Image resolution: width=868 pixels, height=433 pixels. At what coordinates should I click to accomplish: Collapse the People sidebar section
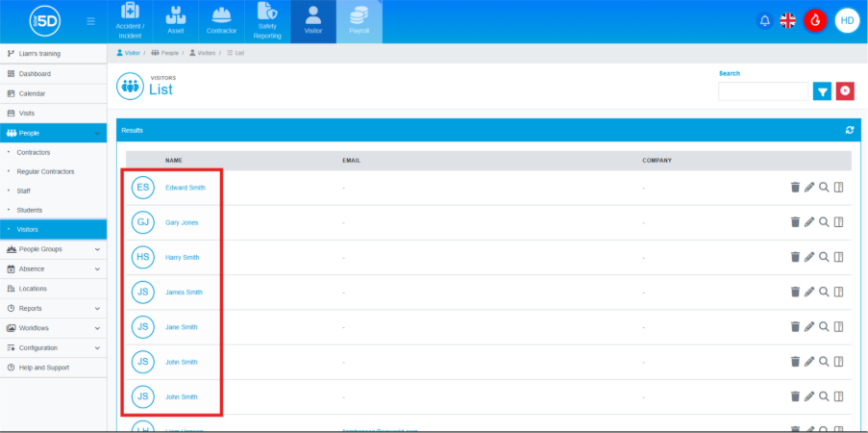(53, 133)
